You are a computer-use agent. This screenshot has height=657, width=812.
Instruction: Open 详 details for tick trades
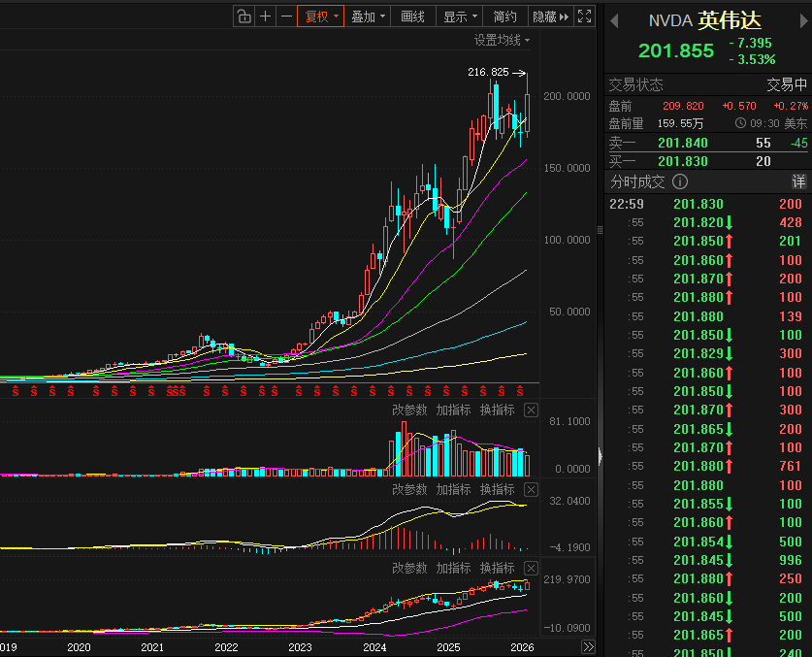[x=798, y=181]
